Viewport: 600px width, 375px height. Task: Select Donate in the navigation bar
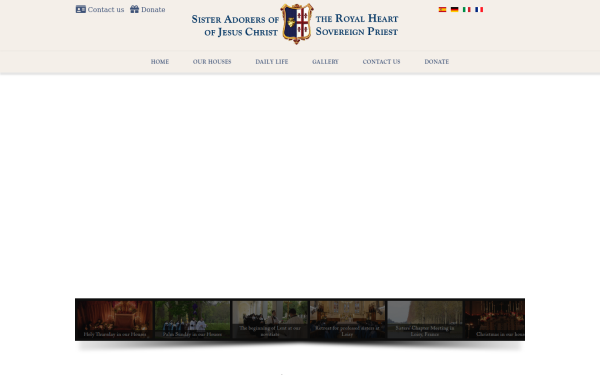437,62
